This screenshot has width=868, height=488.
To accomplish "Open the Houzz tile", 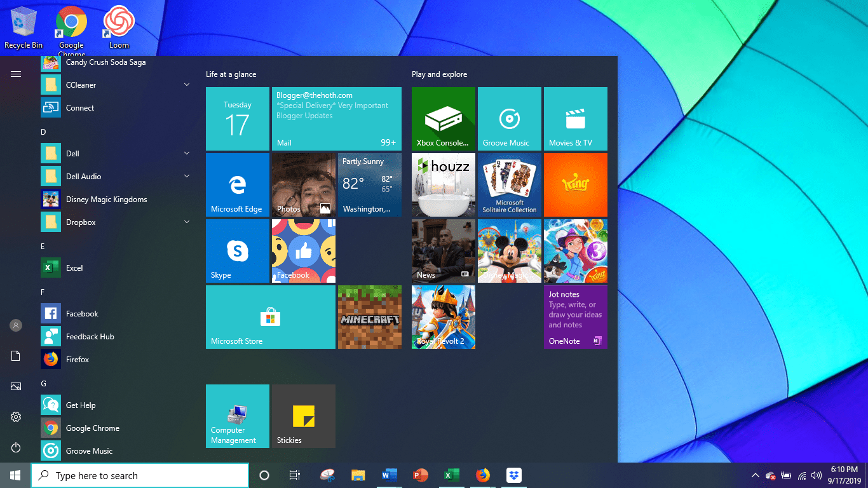I will [x=444, y=185].
